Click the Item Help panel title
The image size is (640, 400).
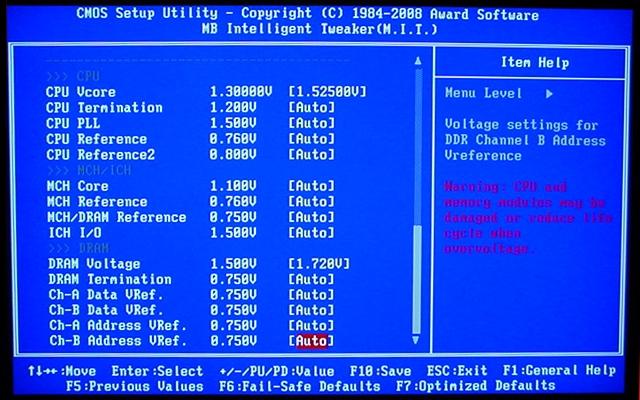(535, 63)
